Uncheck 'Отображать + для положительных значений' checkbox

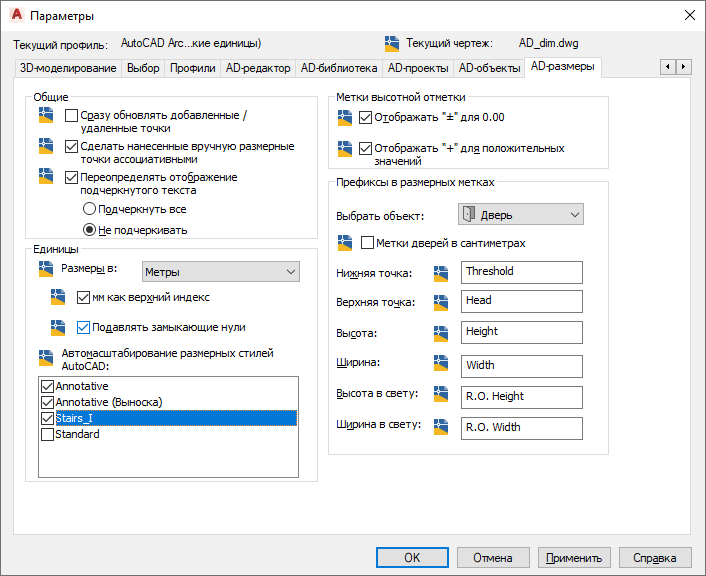365,148
